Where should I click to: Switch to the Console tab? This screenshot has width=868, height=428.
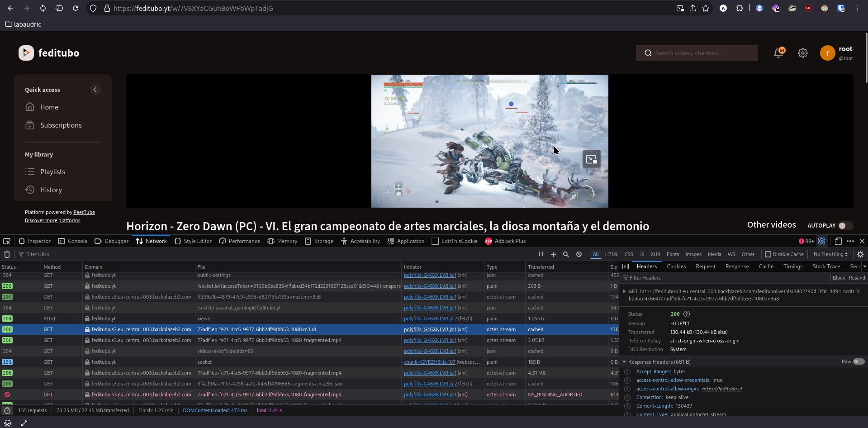(x=73, y=241)
